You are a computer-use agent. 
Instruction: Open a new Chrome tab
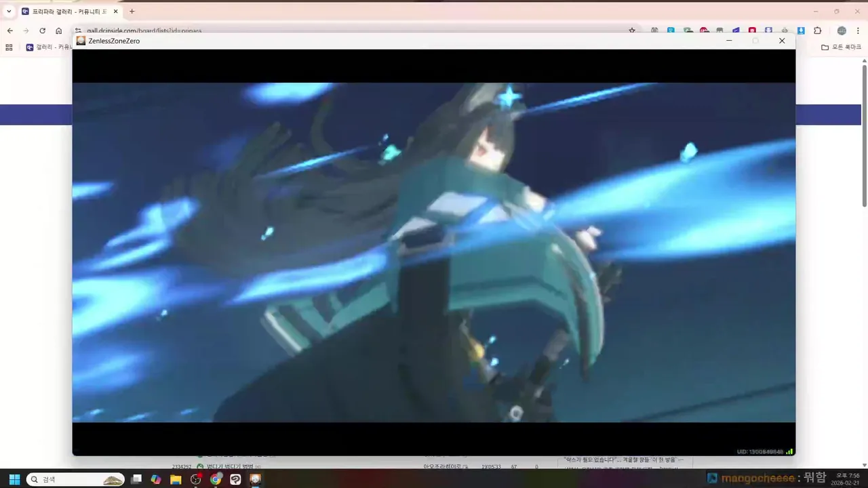point(132,12)
